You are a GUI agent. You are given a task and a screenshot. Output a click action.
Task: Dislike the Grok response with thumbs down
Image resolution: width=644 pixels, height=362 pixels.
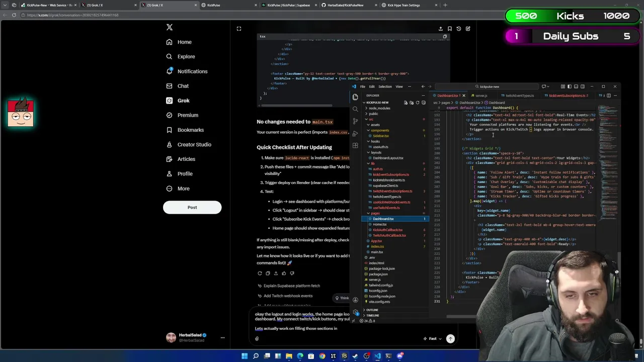point(292,273)
